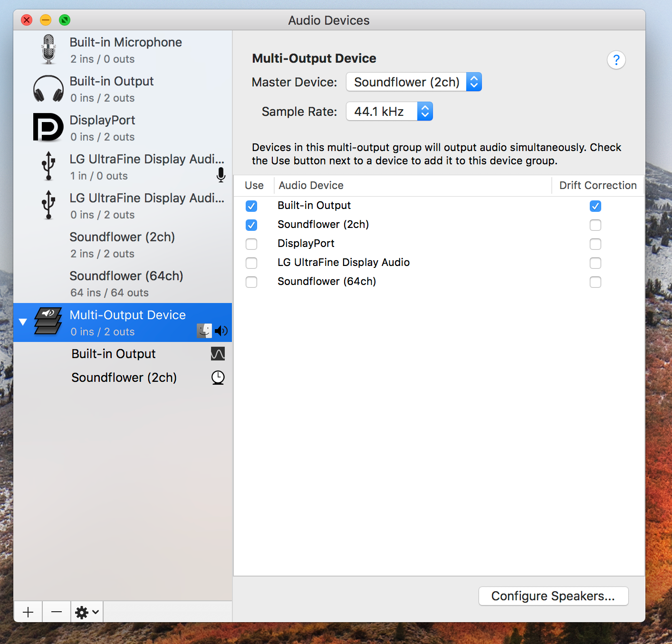Open the Master Device dropdown

click(414, 82)
